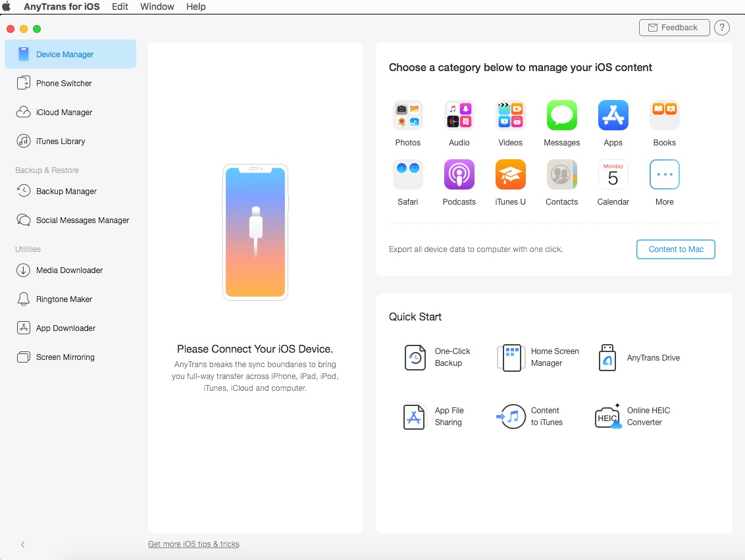This screenshot has height=560, width=745.
Task: Click the phone connection illustration
Action: pos(255,232)
